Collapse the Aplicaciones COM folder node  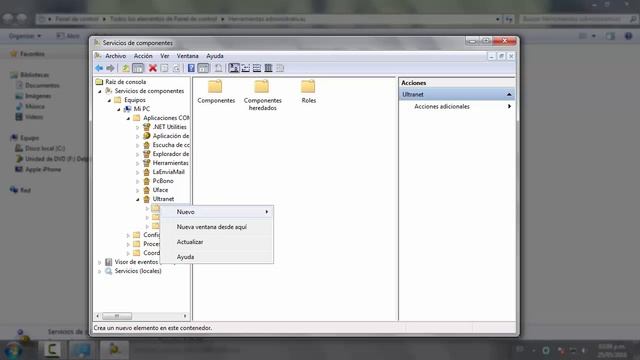[128, 118]
